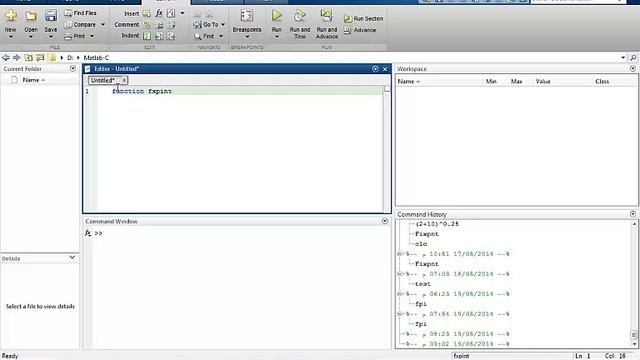Click the Go To navigate button
The image size is (640, 360).
[x=206, y=24]
